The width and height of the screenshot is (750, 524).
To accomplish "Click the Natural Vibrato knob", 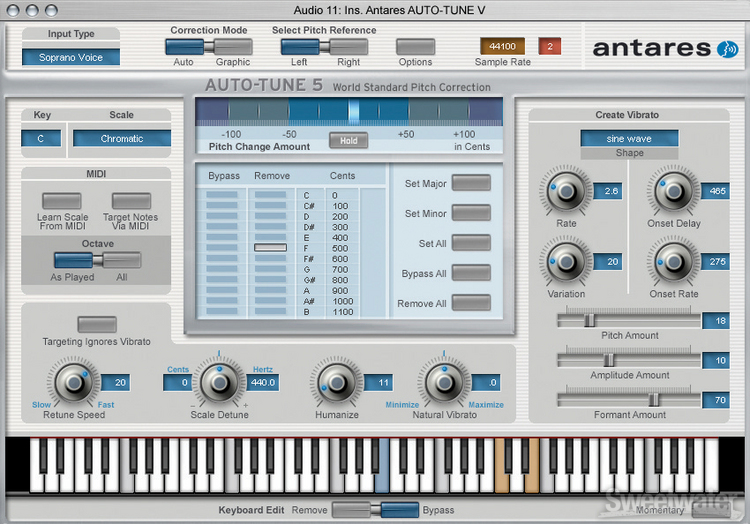I will pyautogui.click(x=445, y=383).
